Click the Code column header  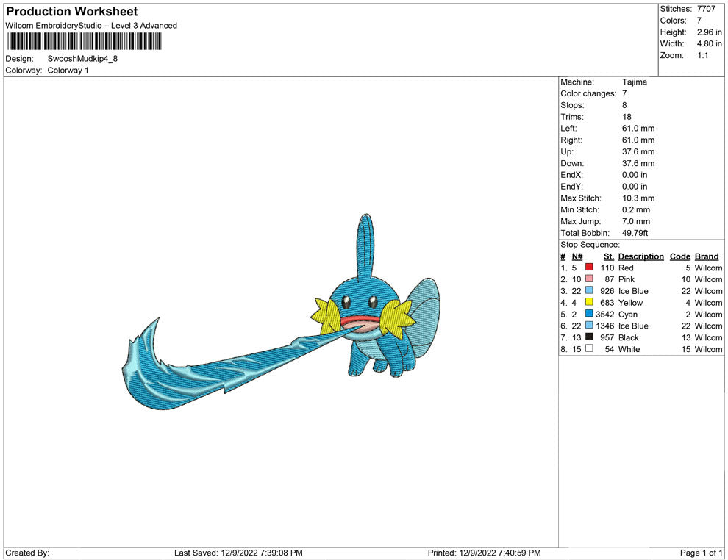point(679,256)
